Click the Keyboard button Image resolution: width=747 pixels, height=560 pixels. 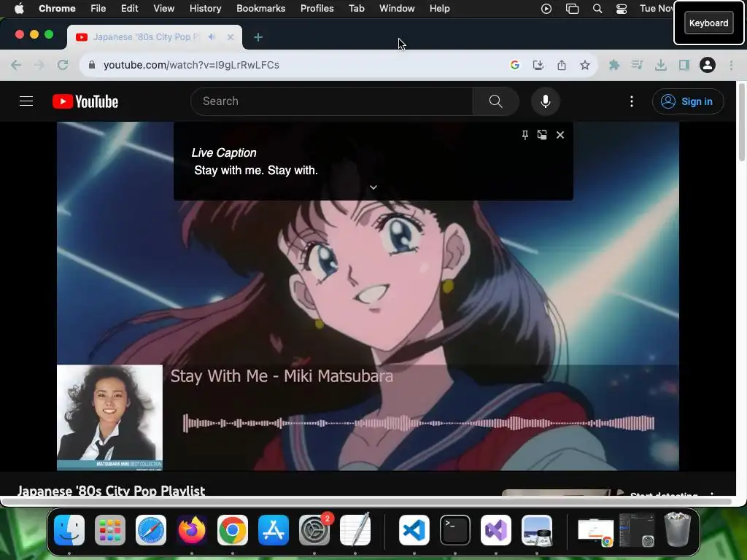pyautogui.click(x=708, y=23)
